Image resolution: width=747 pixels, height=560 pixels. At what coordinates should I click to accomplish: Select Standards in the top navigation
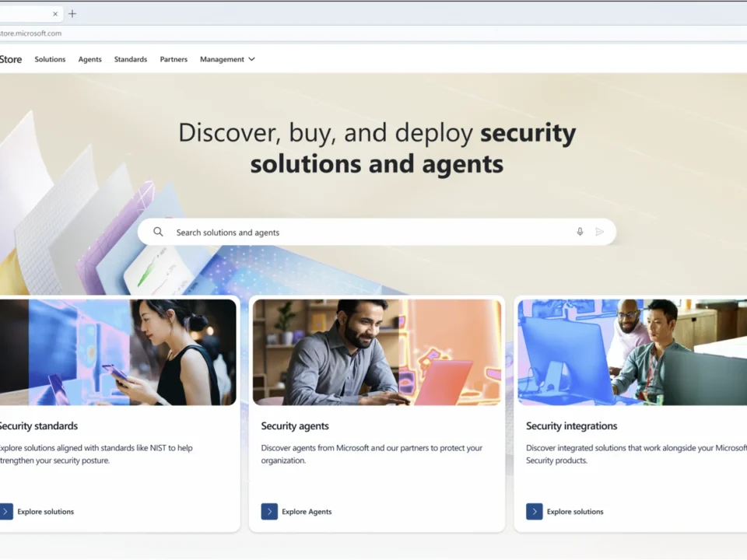tap(130, 59)
